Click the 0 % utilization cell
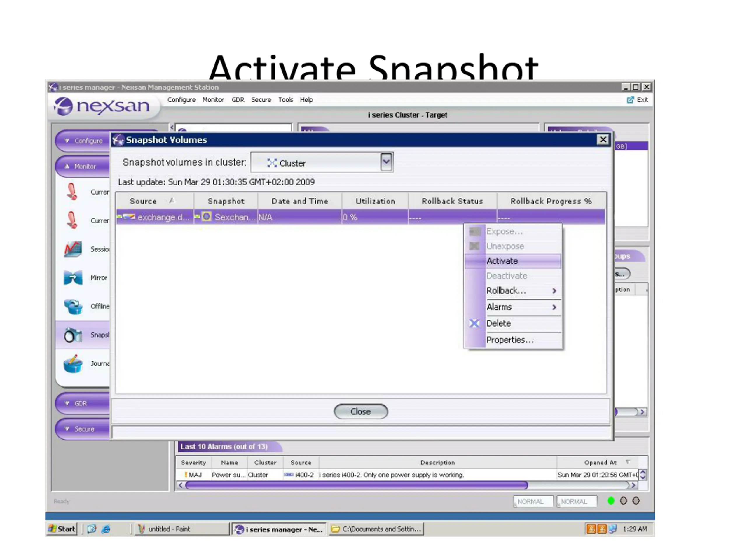This screenshot has height=560, width=747. 375,217
